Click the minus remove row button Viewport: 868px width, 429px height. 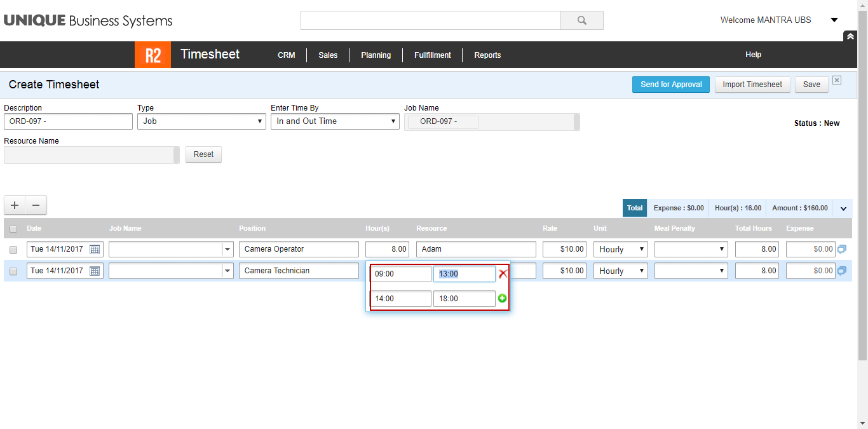[36, 205]
